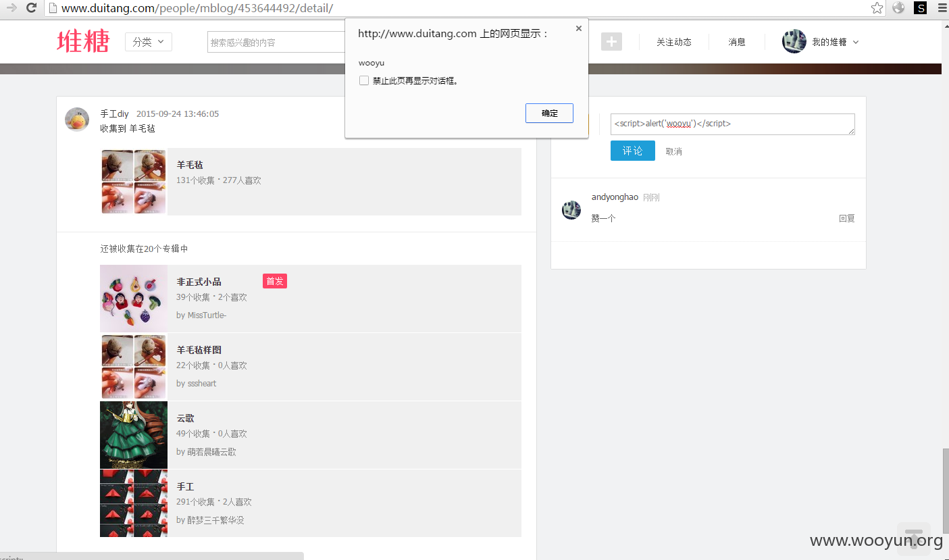The width and height of the screenshot is (949, 560).
Task: Click the plus add-content button
Action: click(x=611, y=41)
